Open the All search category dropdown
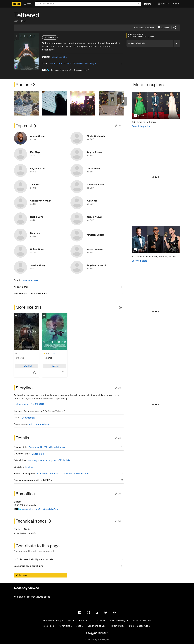Screen dimensions: 194x644 pyautogui.click(x=38, y=4)
